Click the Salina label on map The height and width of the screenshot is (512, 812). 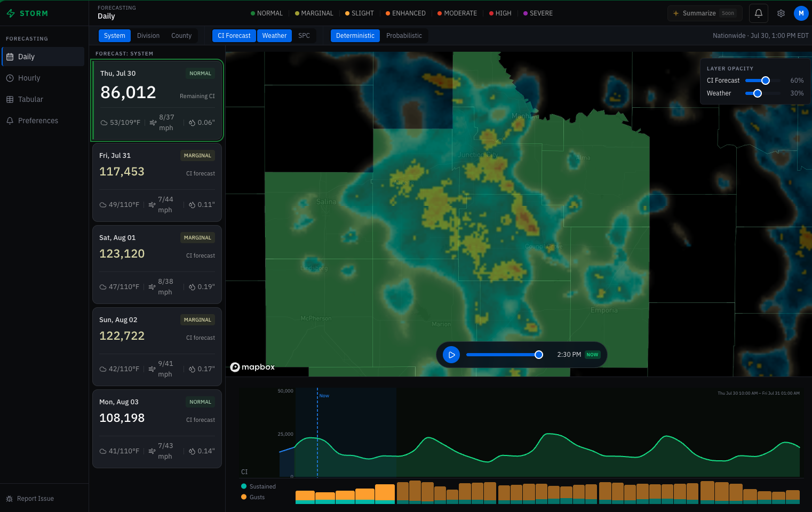[x=326, y=202]
